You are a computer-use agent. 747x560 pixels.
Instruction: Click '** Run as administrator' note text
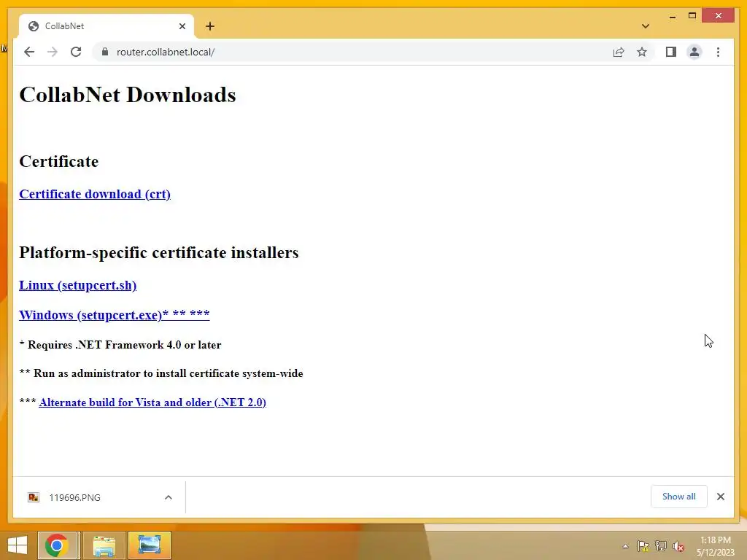coord(161,373)
